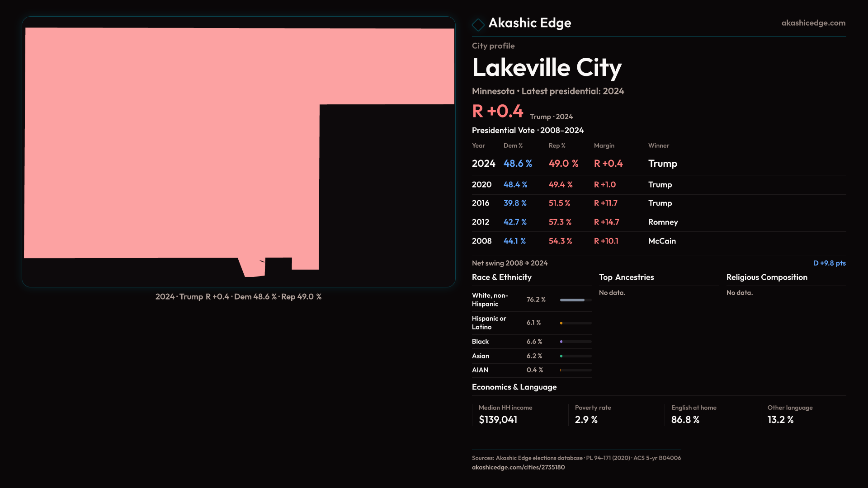This screenshot has width=868, height=488.
Task: Select the 2024 election results row
Action: click(x=574, y=164)
